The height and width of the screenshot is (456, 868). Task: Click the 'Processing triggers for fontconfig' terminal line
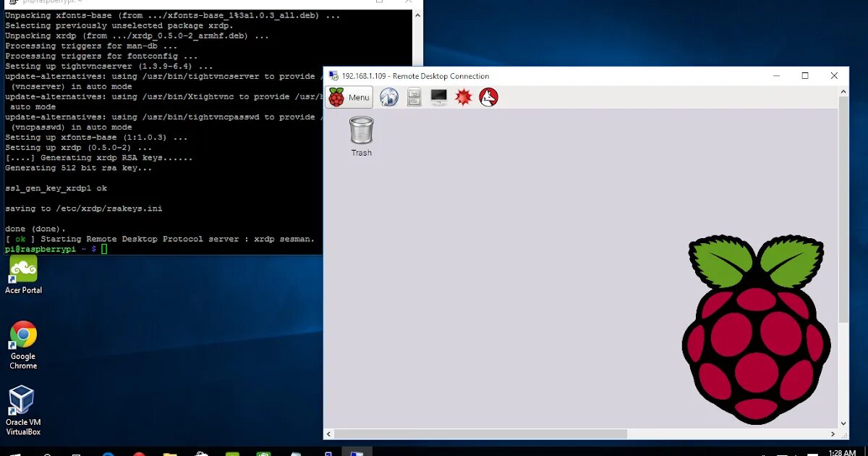point(101,56)
